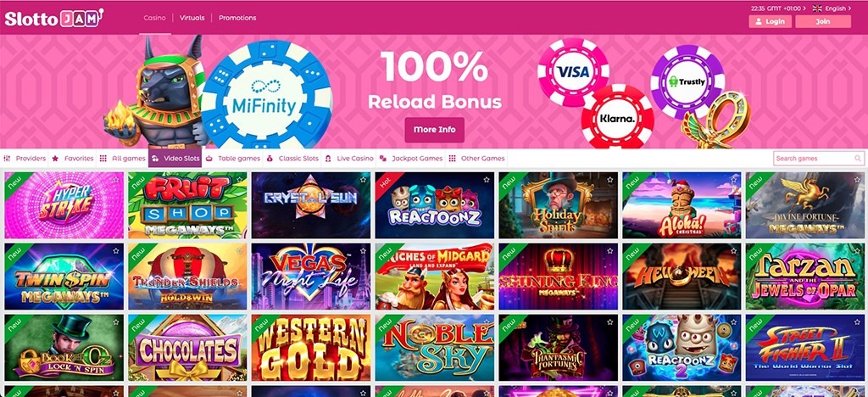Click the Classic Slots category icon

point(269,159)
